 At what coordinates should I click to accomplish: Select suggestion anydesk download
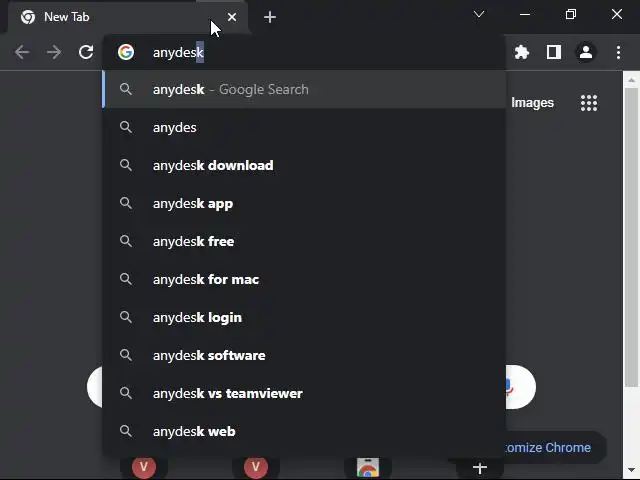pos(304,165)
